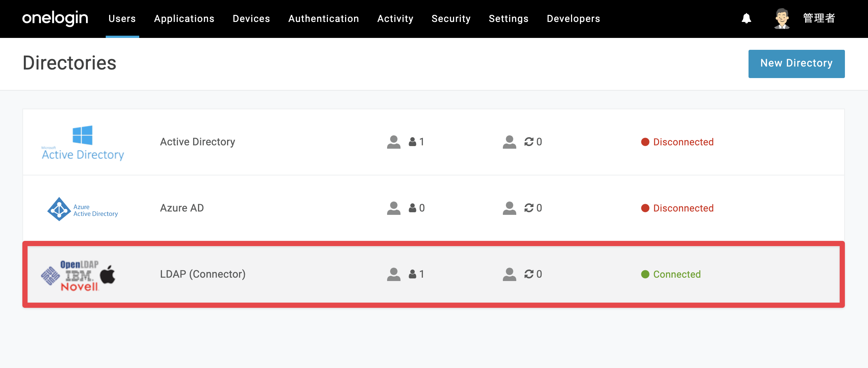Click the sync count icon in LDAP row
Viewport: 868px width, 368px height.
(x=529, y=274)
